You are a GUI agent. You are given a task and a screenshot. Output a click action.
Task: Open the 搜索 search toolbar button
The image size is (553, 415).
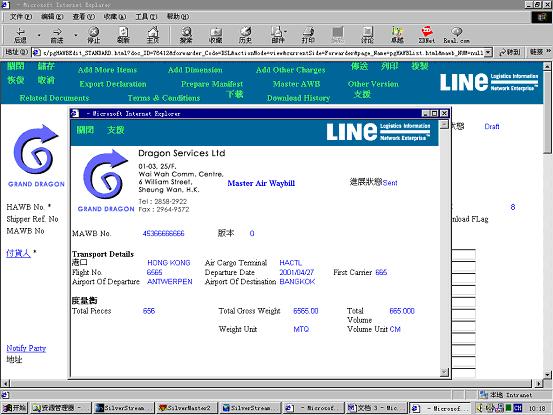(x=186, y=35)
